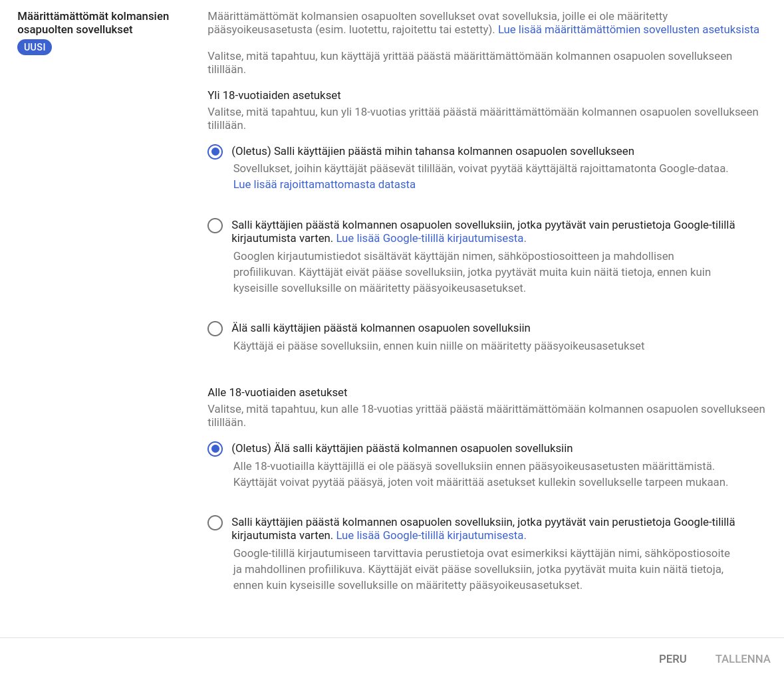Image resolution: width=784 pixels, height=678 pixels.
Task: Choose over-18 "Älä salli käyttäjien päästä" radio button
Action: [215, 328]
